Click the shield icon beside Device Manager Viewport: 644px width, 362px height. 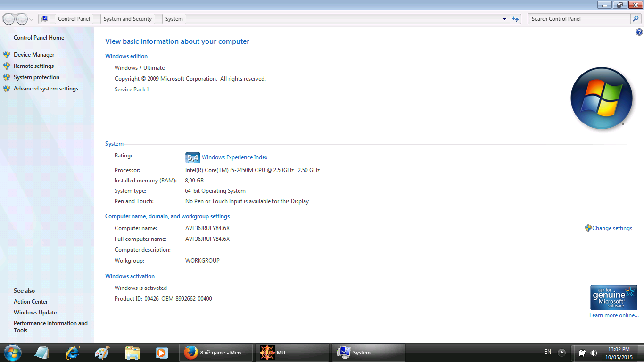pos(7,55)
